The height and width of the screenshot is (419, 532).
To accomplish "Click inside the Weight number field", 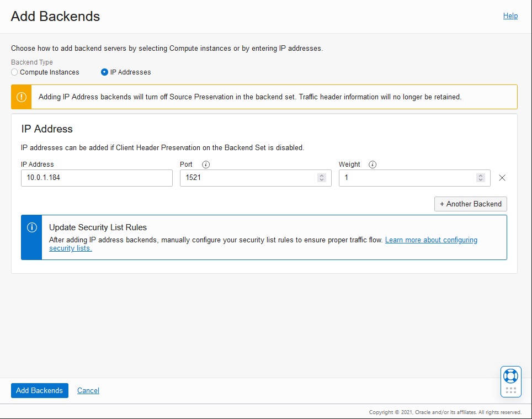I will [406, 178].
